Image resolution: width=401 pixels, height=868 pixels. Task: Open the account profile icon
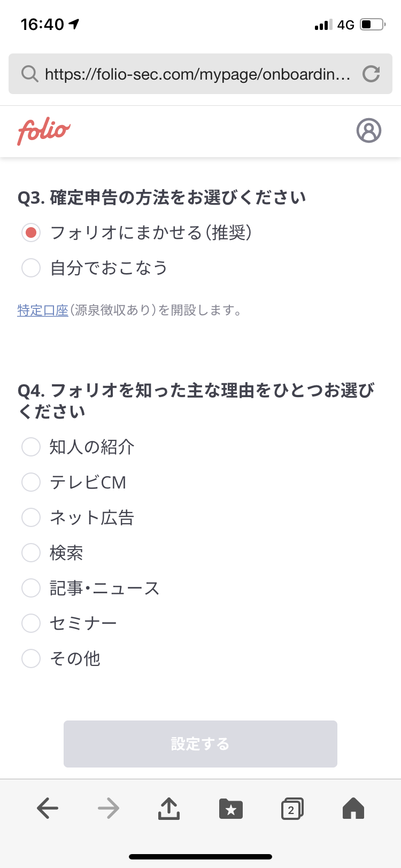pos(368,130)
